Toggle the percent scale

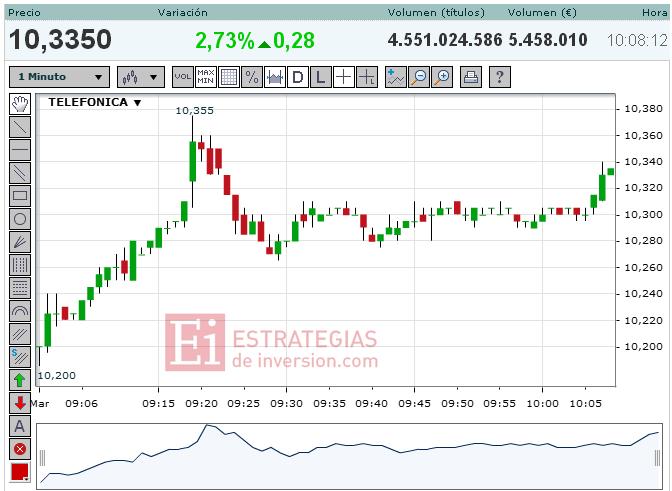tap(252, 77)
